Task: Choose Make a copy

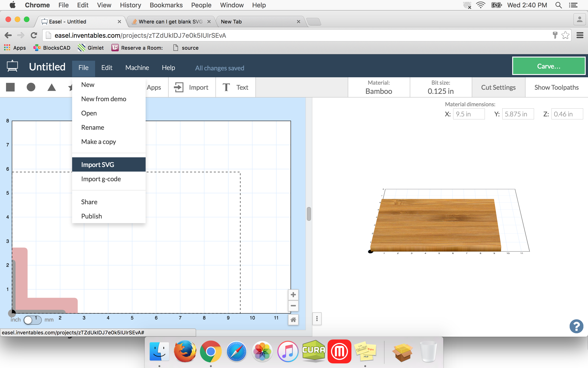Action: click(109, 142)
